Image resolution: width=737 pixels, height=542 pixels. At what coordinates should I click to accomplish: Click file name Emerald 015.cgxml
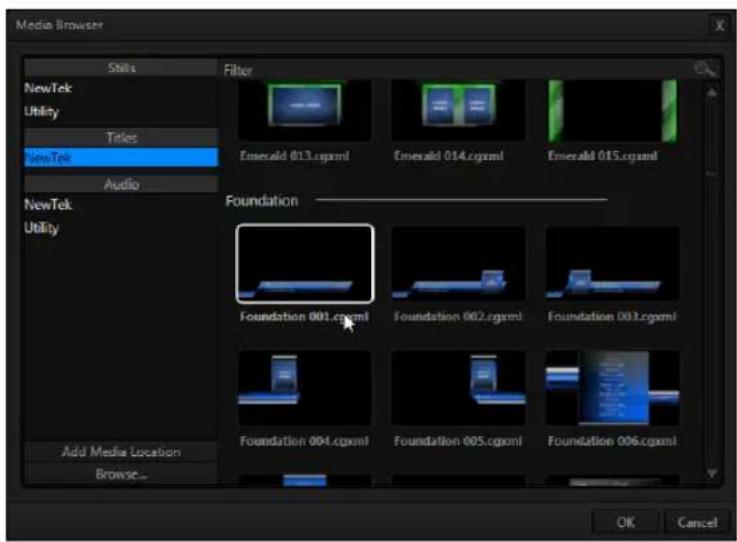[603, 156]
